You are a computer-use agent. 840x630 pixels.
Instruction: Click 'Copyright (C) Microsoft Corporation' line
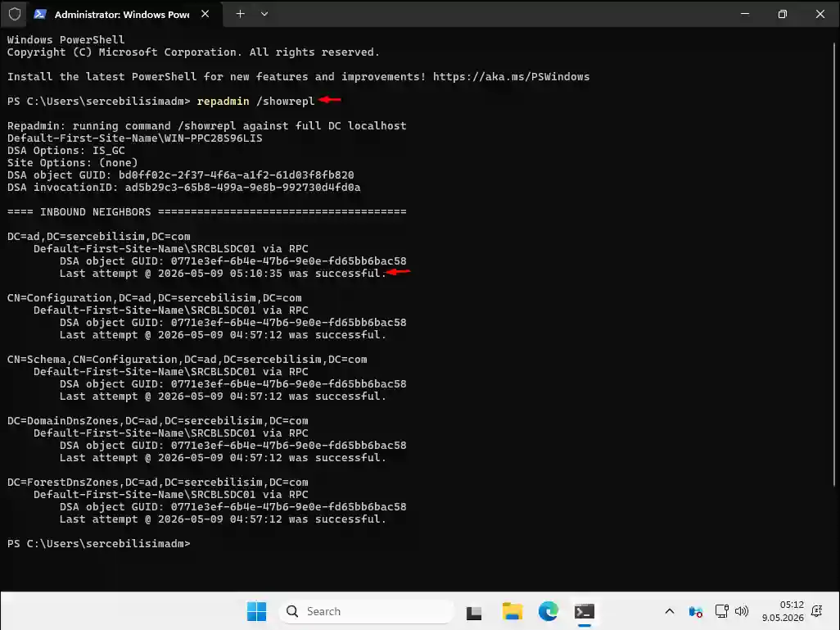point(193,52)
